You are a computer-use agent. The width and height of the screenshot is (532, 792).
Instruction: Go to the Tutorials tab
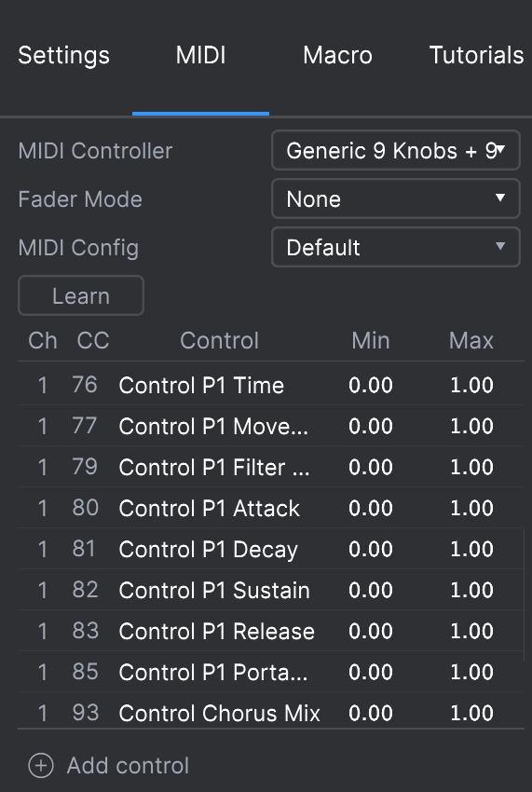coord(476,55)
